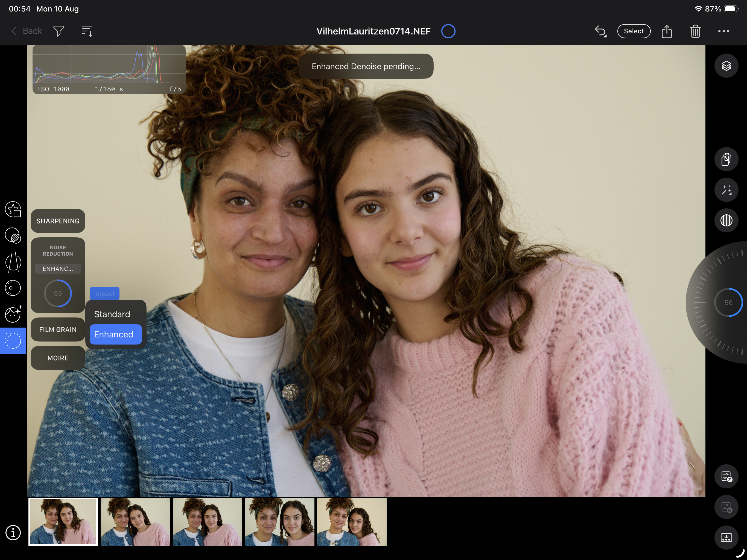Tap the sliders-with-arrow adjustments icon
The image size is (747, 560).
click(x=726, y=477)
